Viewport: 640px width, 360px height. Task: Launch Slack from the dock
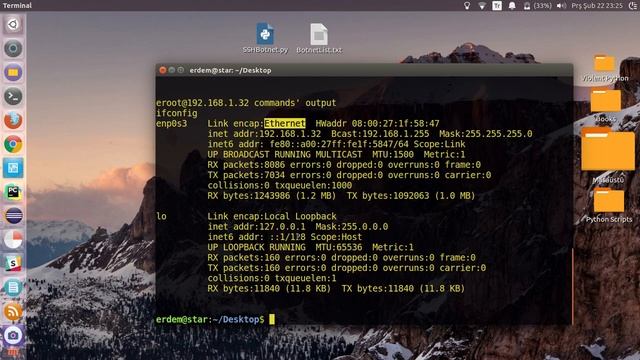(13, 264)
